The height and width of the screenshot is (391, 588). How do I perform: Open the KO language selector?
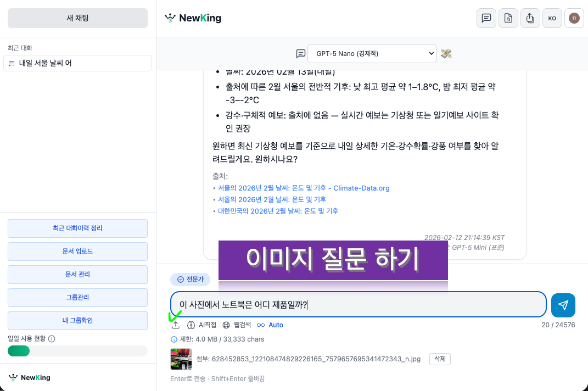[552, 18]
